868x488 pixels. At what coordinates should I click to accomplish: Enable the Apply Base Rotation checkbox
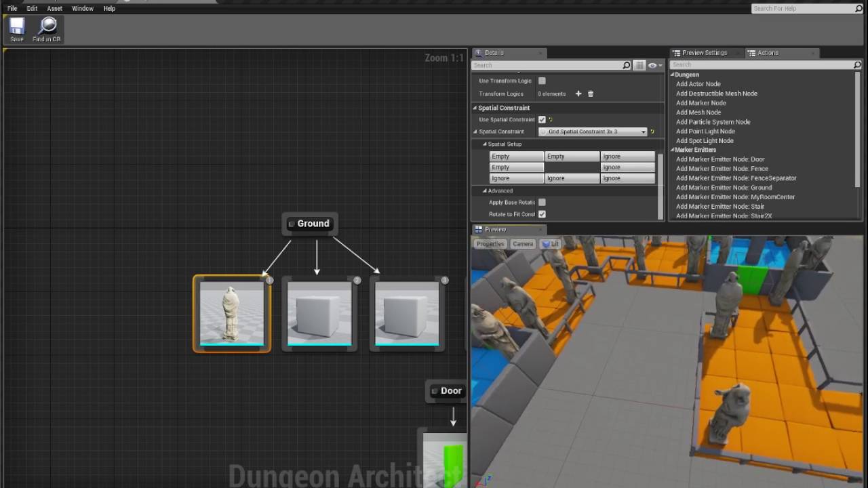(542, 202)
